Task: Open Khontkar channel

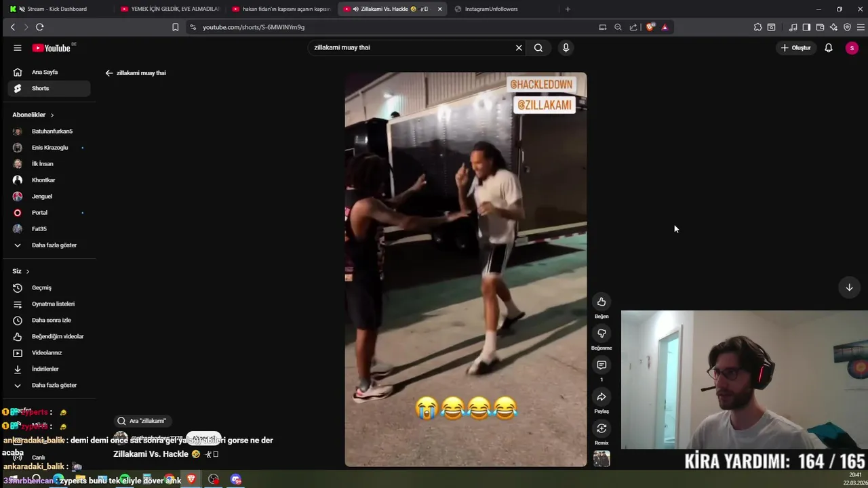Action: click(x=49, y=180)
